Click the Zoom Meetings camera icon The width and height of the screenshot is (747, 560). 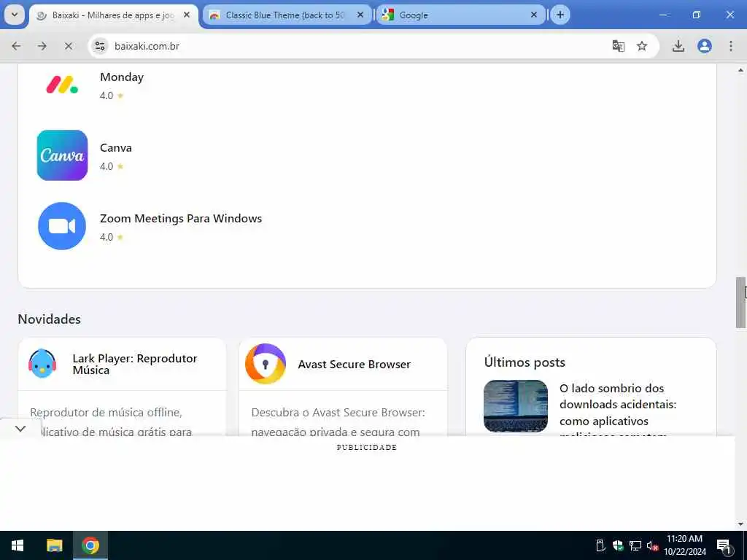[x=62, y=226]
